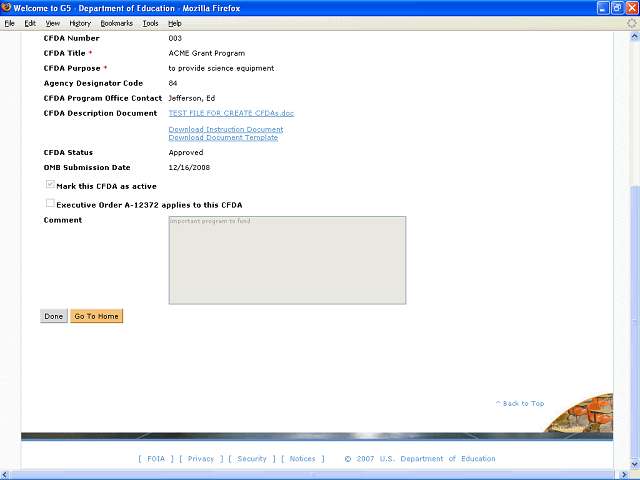Click the CFDA Title ACME Grant Program
Screen dimensions: 640x480
(207, 53)
